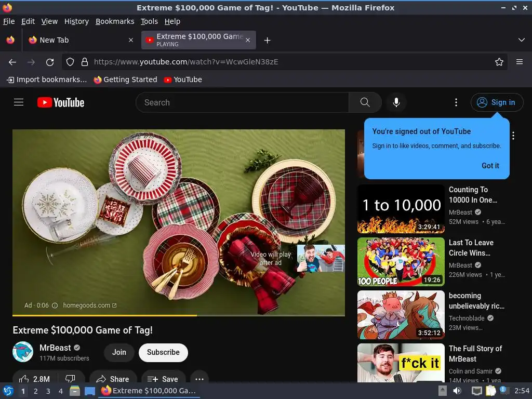Reload the current YouTube page
Viewport: 532px width, 399px height.
50,62
